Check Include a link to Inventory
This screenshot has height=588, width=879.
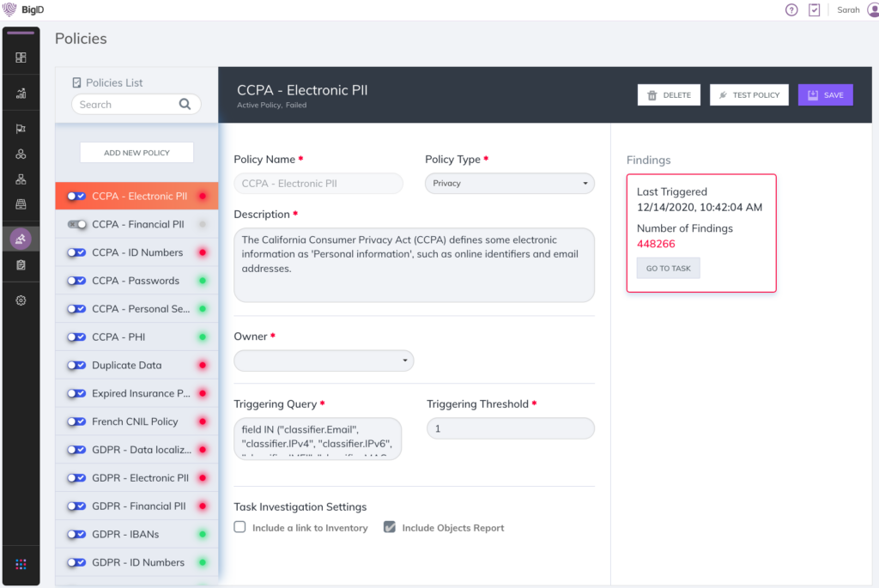coord(239,527)
